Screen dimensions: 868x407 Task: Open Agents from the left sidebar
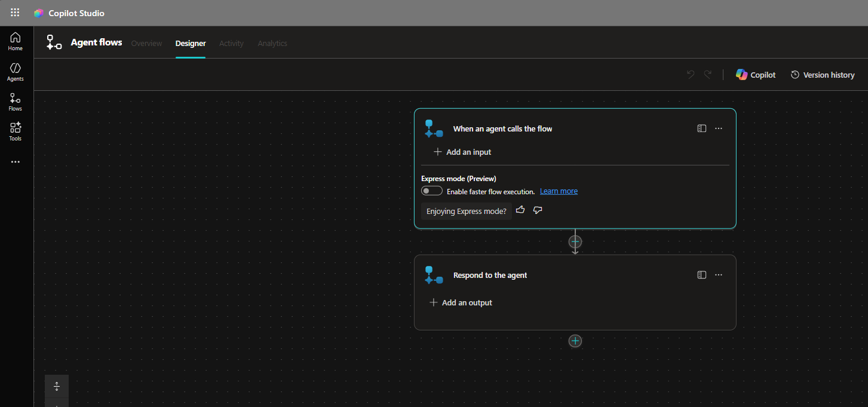click(x=16, y=72)
